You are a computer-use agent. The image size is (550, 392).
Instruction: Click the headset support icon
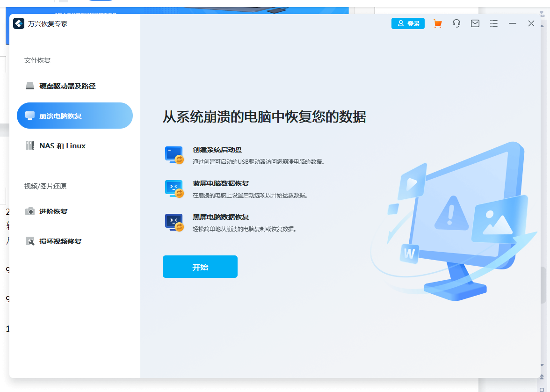pyautogui.click(x=456, y=23)
